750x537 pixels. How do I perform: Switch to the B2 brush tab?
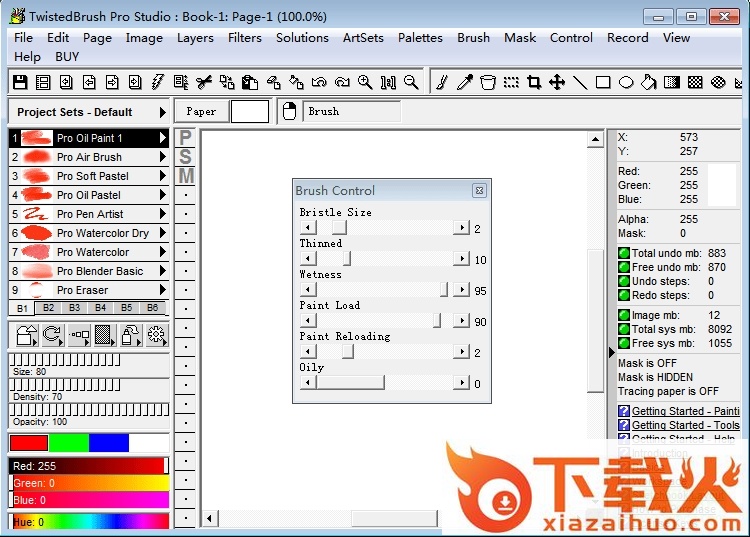48,307
